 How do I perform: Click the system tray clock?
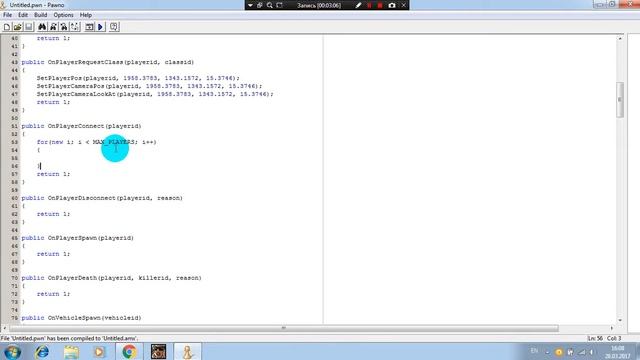point(618,352)
